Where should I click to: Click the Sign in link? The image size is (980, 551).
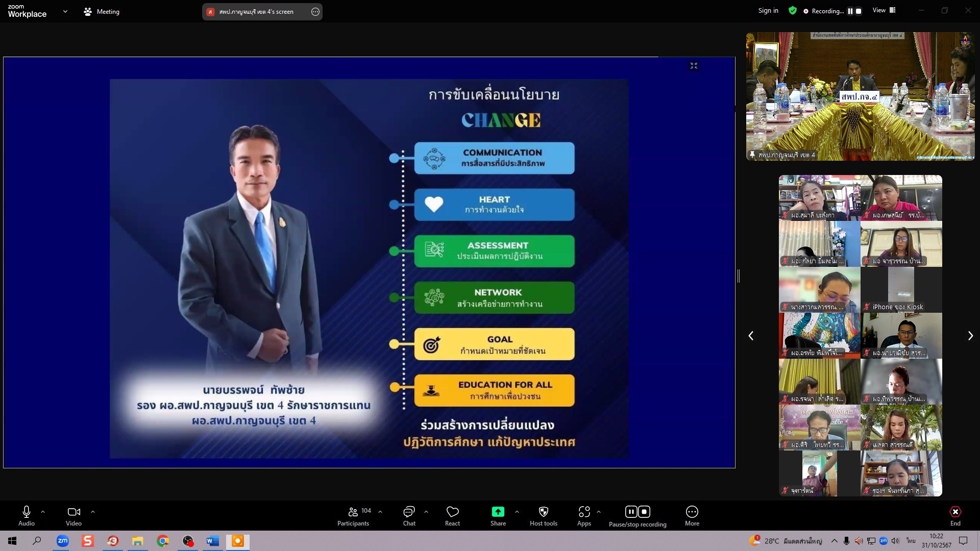coord(768,11)
